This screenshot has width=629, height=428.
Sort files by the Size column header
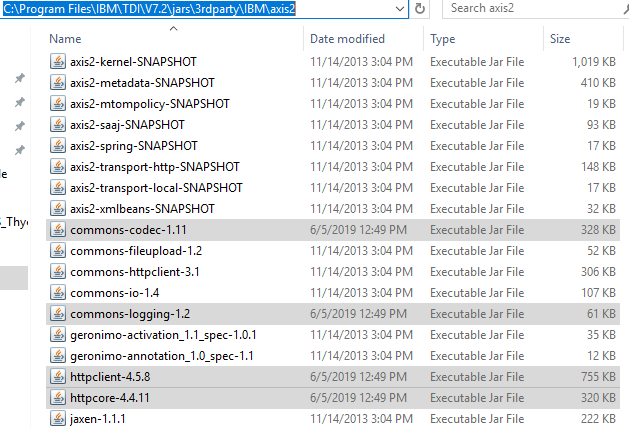coord(560,39)
